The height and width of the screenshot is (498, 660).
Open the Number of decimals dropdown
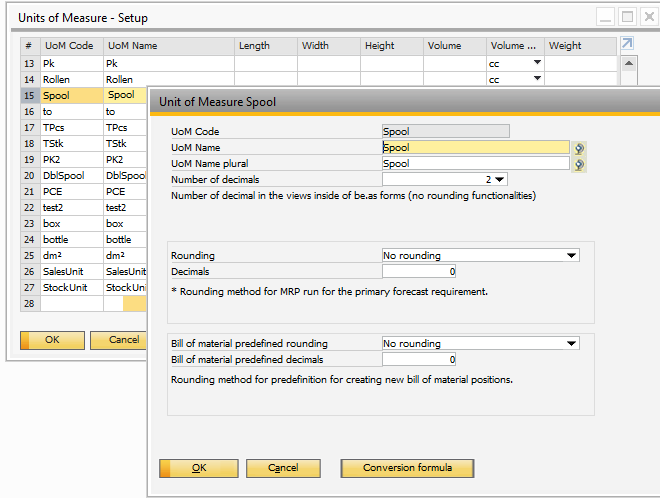click(x=499, y=180)
